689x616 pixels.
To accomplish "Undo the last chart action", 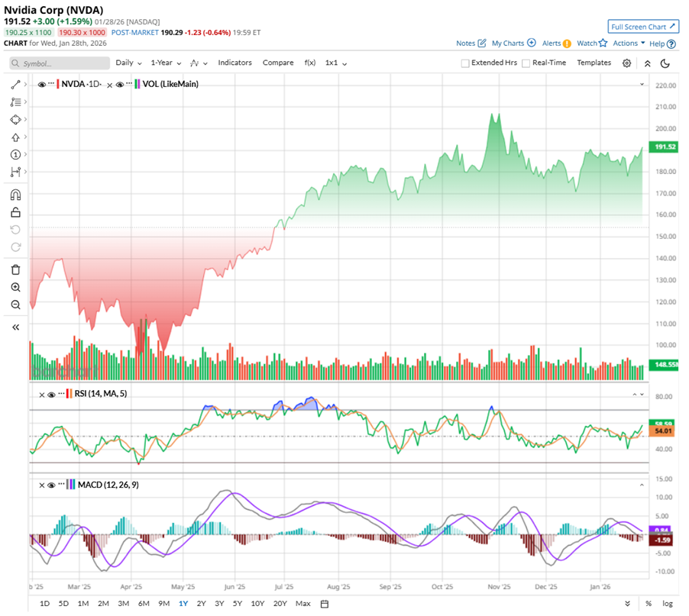I will click(x=15, y=230).
